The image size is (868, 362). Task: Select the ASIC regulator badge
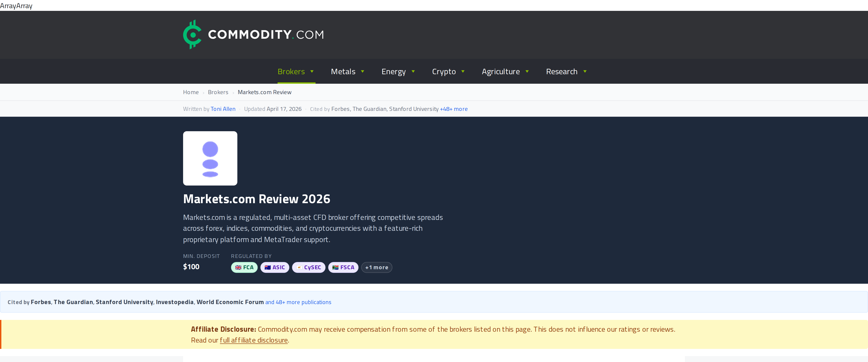point(275,267)
